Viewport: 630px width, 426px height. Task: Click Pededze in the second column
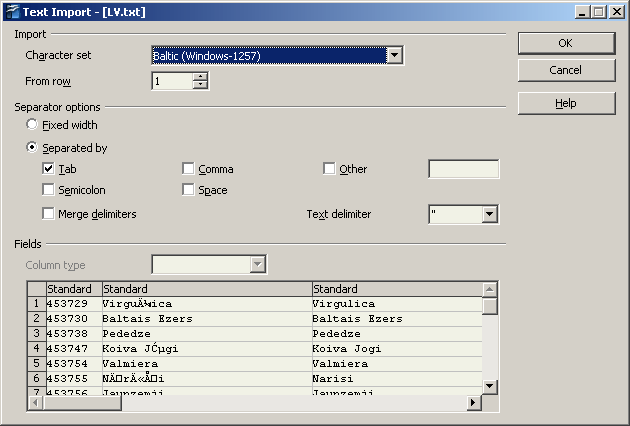coord(207,334)
